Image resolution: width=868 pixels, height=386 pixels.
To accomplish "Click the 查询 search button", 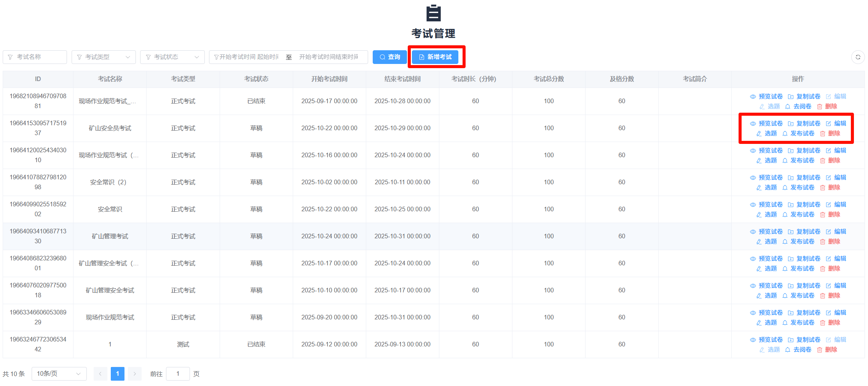I will pyautogui.click(x=389, y=57).
